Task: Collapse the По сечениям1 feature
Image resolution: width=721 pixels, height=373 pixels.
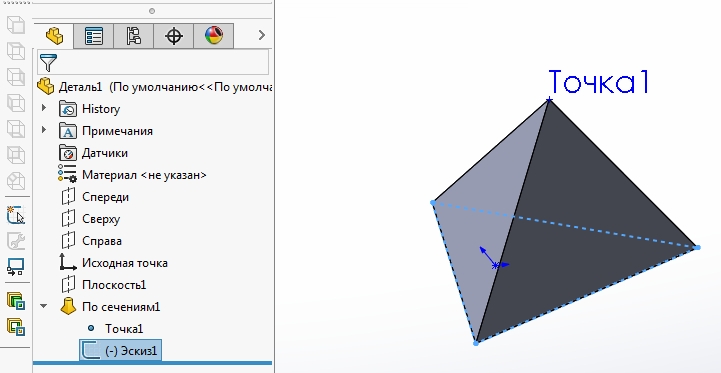Action: [x=44, y=305]
